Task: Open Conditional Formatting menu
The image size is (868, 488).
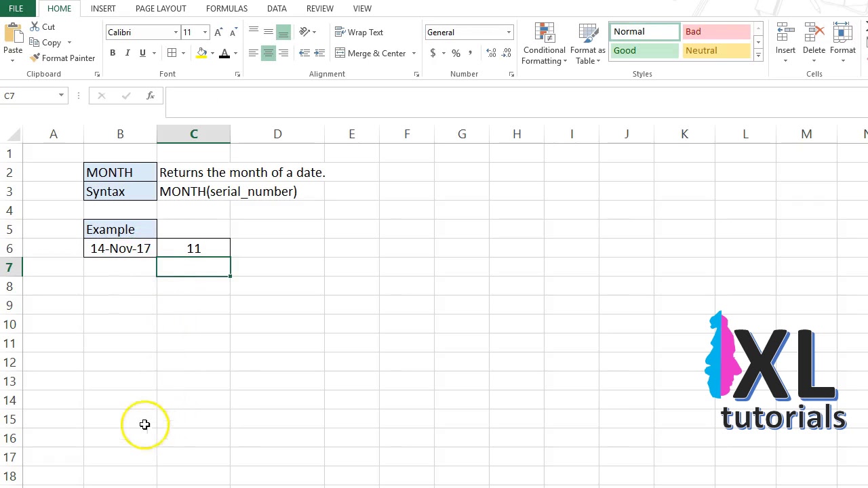Action: point(545,44)
